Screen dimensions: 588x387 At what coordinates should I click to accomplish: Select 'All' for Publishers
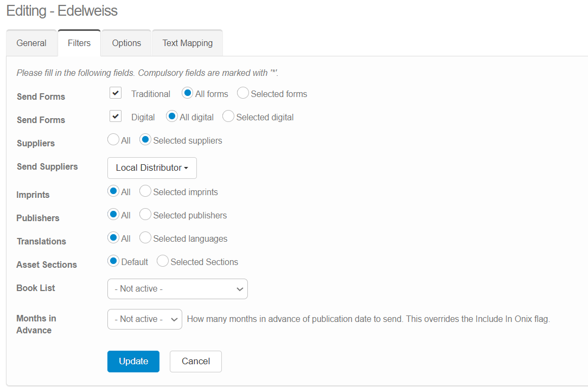pyautogui.click(x=113, y=214)
